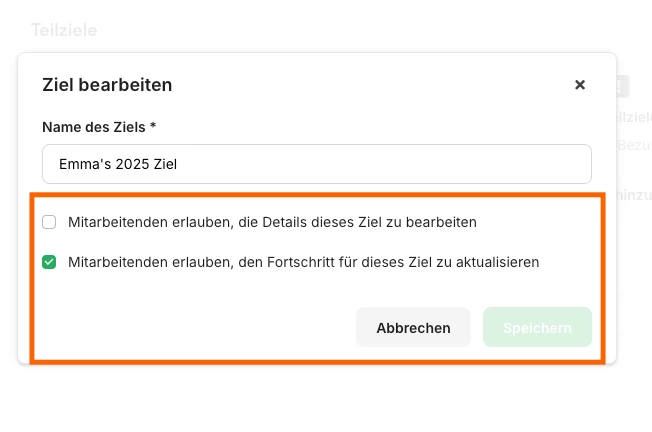This screenshot has width=652, height=432.
Task: Save changes with the Speichern button
Action: pyautogui.click(x=537, y=327)
